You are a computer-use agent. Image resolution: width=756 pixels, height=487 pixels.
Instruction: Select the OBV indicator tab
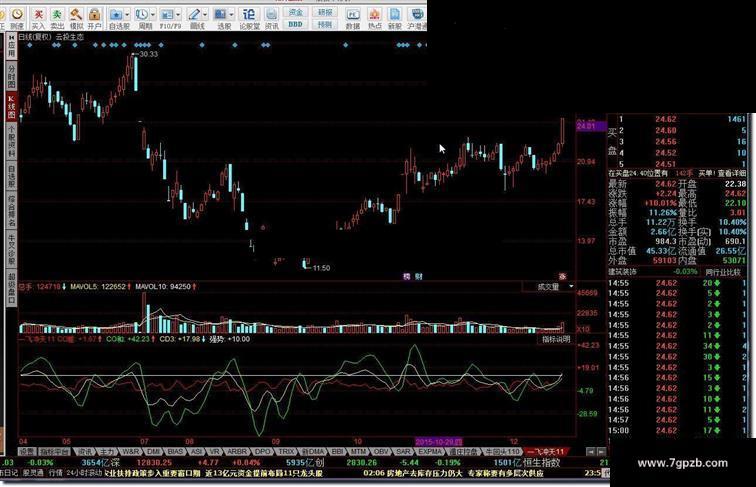point(381,452)
